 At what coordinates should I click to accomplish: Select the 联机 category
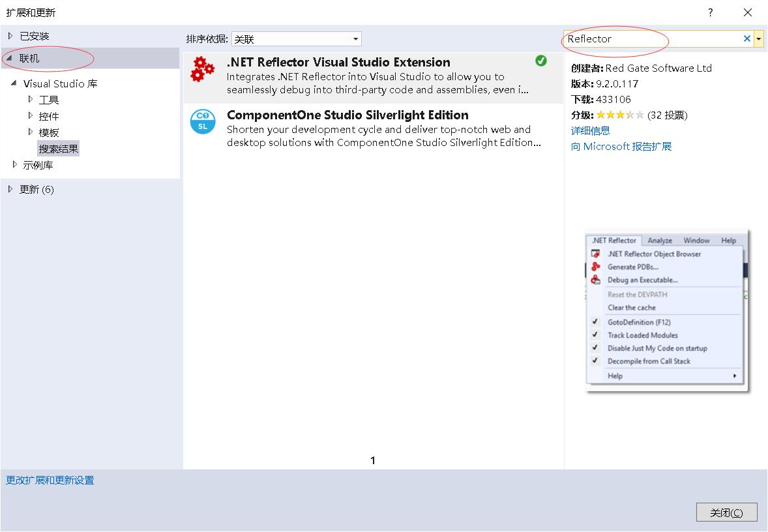point(29,58)
